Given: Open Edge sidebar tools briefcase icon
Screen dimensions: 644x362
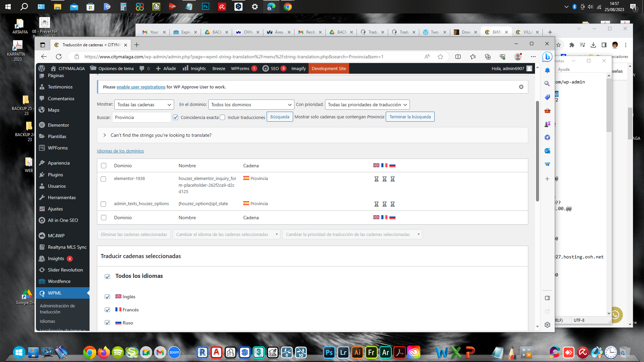Looking at the screenshot, I should coord(547,111).
